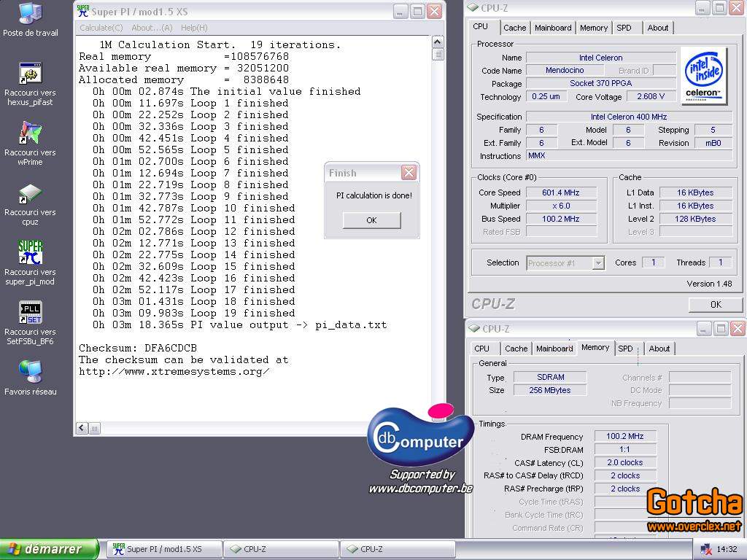Image resolution: width=747 pixels, height=560 pixels.
Task: Open the cpuz desktop shortcut icon
Action: point(31,193)
